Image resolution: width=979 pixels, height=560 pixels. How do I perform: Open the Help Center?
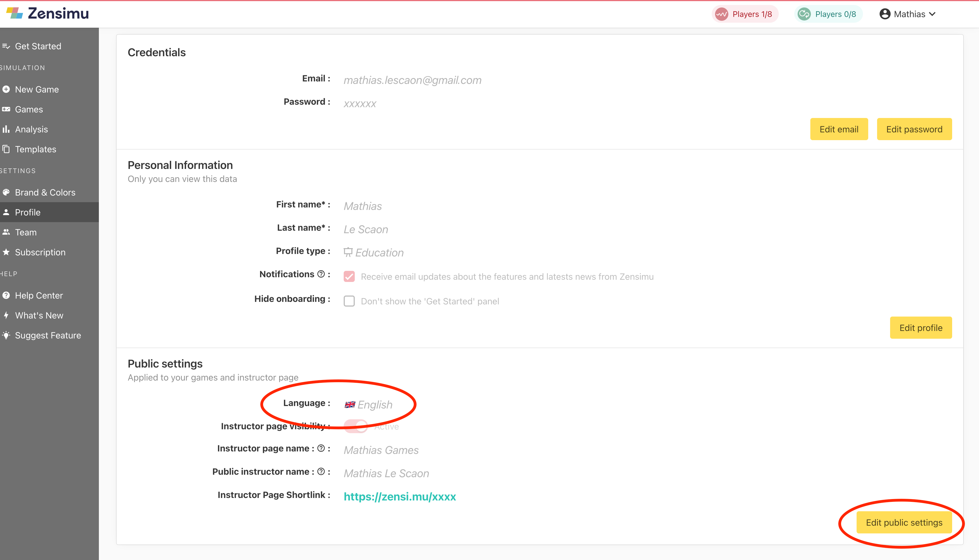tap(49, 296)
